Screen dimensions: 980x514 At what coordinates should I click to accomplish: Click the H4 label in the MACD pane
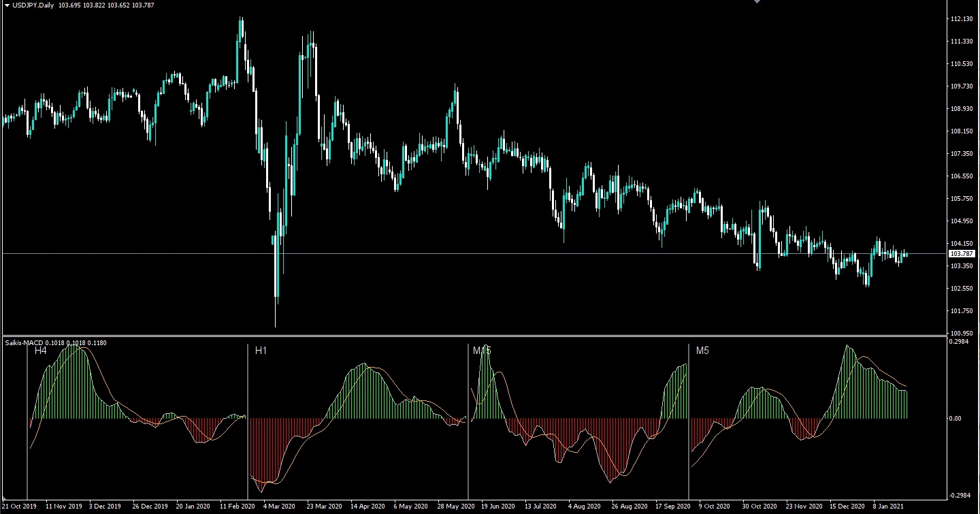(39, 351)
